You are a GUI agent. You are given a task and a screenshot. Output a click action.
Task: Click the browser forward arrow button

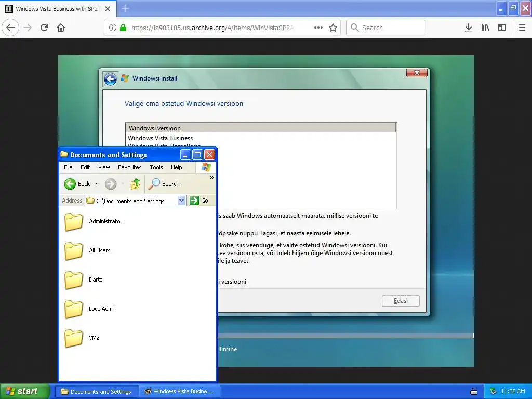(28, 28)
